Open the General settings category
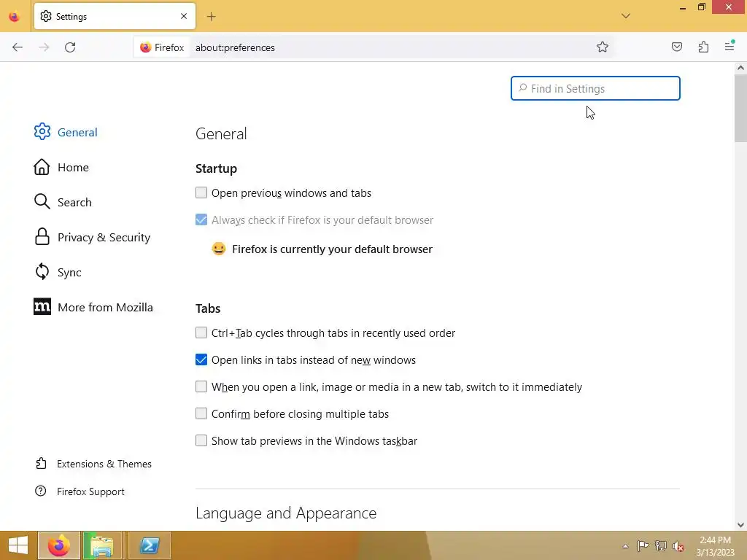The height and width of the screenshot is (560, 747). click(66, 132)
